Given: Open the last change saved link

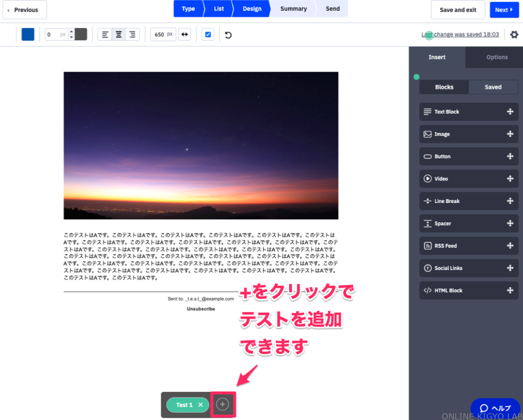Looking at the screenshot, I should [460, 35].
